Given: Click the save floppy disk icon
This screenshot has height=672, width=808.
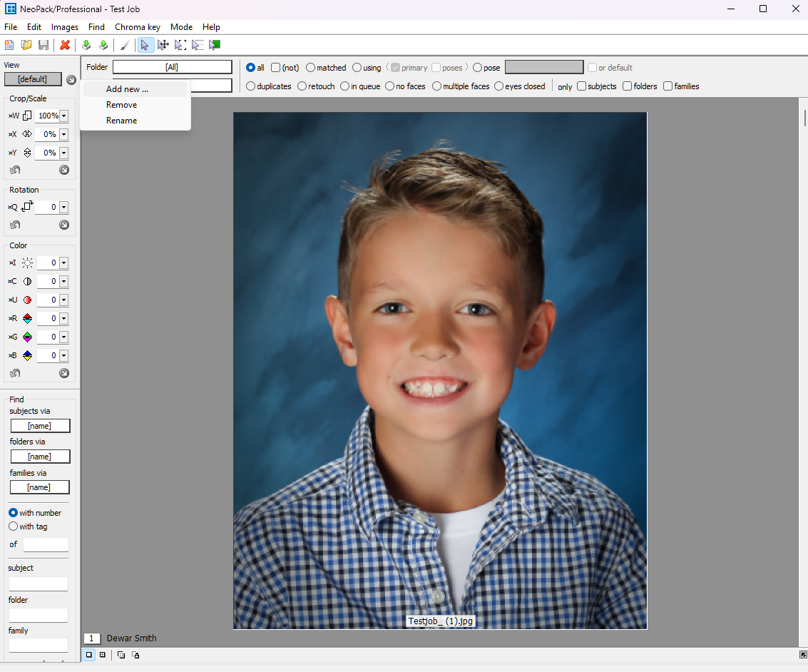Looking at the screenshot, I should (44, 46).
